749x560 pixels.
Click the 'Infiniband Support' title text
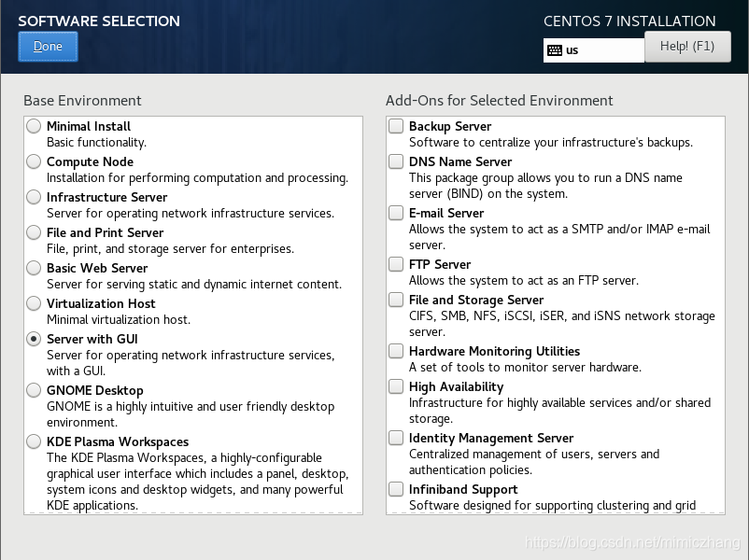[463, 490]
